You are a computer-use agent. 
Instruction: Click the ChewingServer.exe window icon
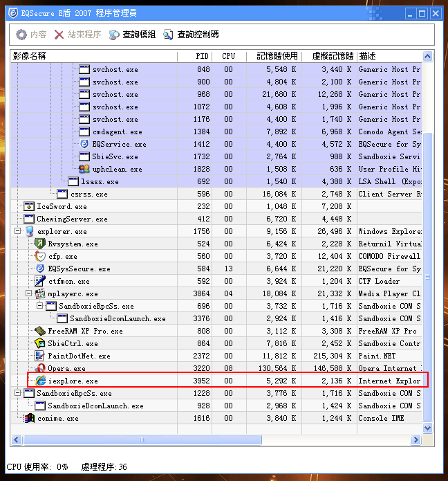[29, 219]
